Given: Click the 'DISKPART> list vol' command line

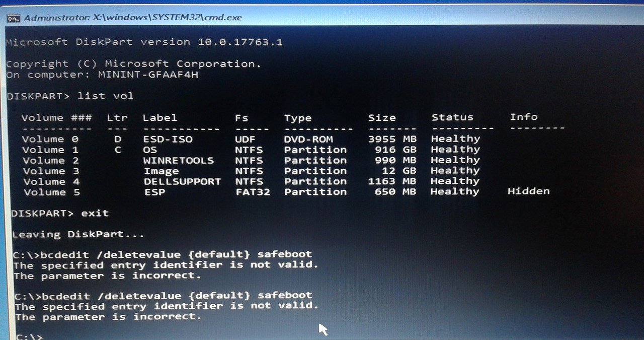Looking at the screenshot, I should (x=70, y=96).
